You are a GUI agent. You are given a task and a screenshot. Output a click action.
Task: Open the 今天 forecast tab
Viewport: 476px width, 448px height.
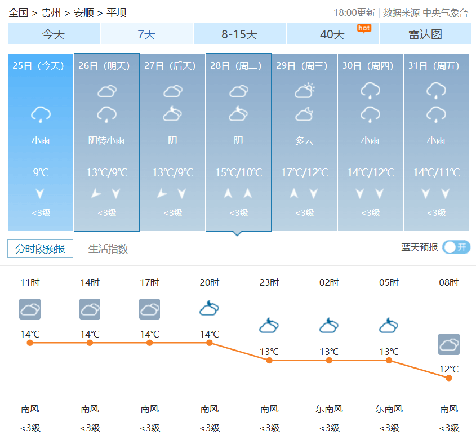click(54, 34)
